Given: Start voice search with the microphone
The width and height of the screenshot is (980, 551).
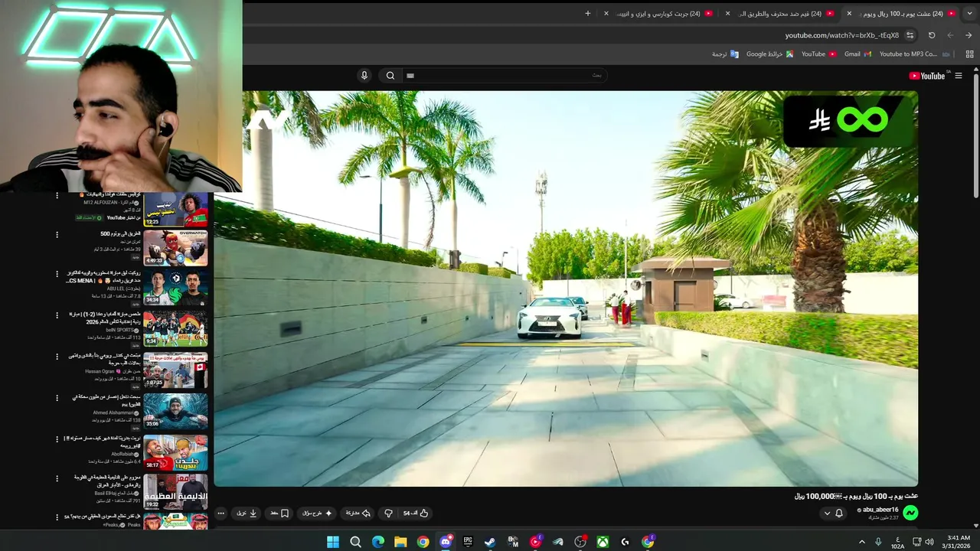Looking at the screenshot, I should (364, 75).
